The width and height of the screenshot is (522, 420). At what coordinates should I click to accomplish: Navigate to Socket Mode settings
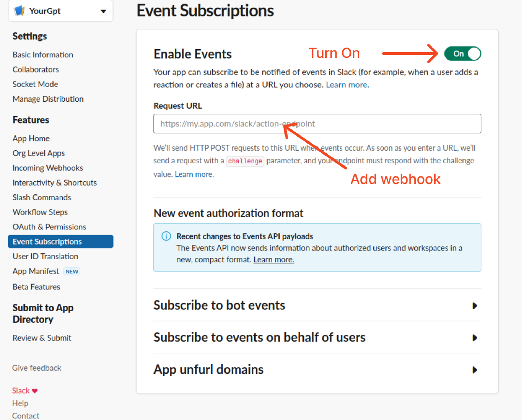pos(35,84)
